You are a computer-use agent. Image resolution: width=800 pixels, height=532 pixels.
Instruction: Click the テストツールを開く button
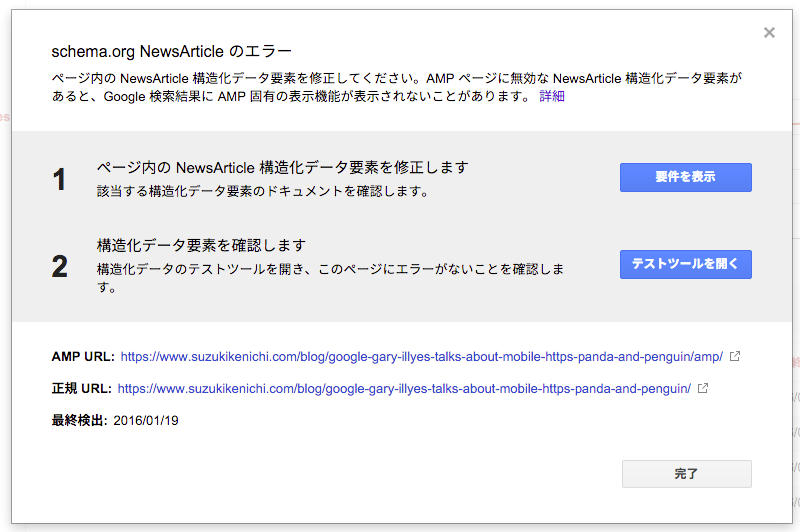(686, 264)
